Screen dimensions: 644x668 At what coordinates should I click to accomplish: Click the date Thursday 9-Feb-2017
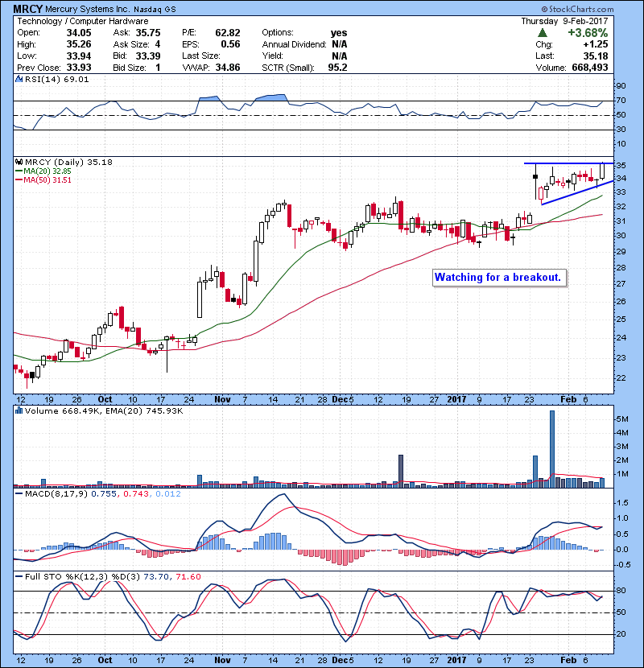564,21
